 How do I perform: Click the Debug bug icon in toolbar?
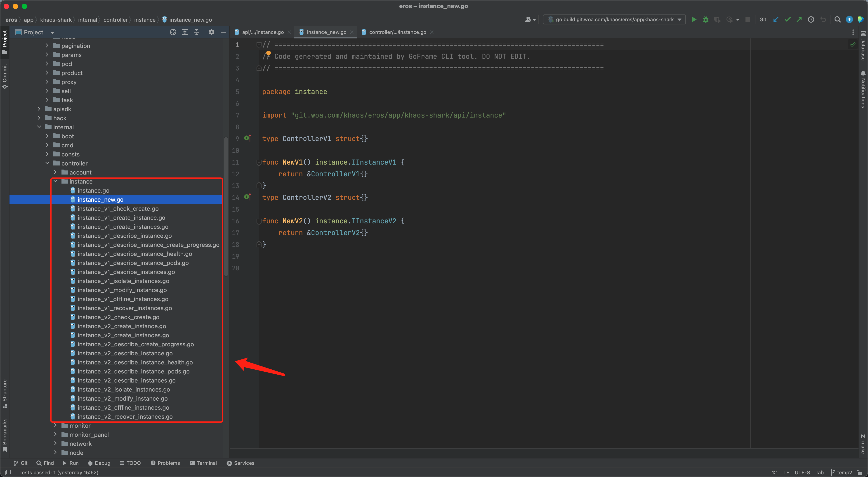[x=705, y=19]
